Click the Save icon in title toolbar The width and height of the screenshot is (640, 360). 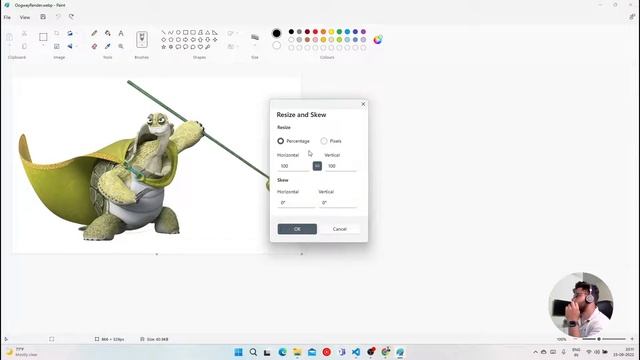pos(43,17)
